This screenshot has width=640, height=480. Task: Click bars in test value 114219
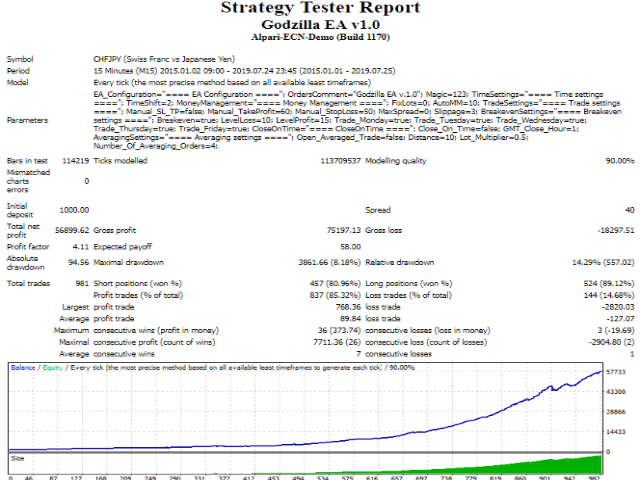pyautogui.click(x=76, y=161)
